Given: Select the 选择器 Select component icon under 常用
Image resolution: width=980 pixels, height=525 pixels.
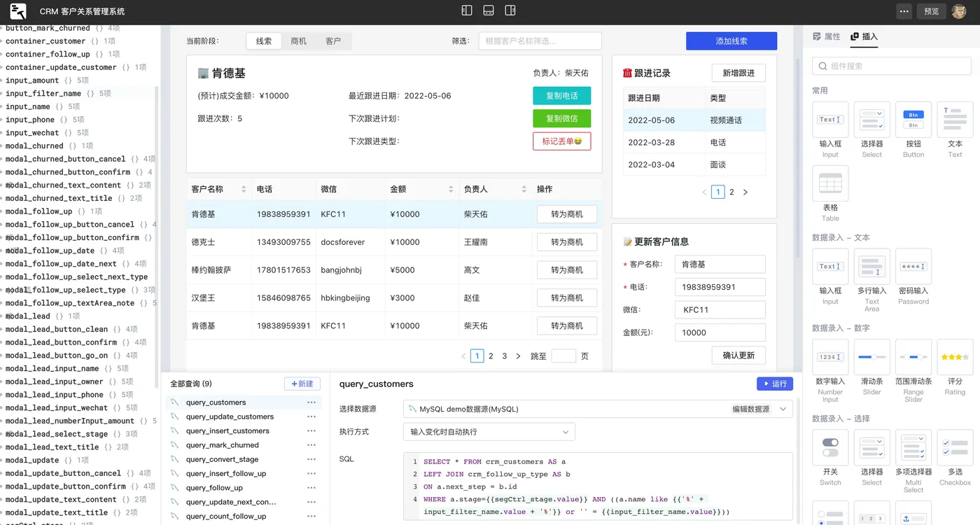Looking at the screenshot, I should [x=872, y=120].
